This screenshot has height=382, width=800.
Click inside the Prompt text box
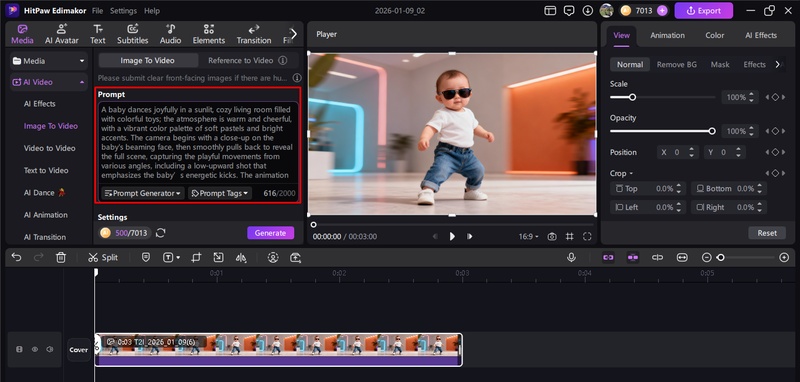coord(197,142)
